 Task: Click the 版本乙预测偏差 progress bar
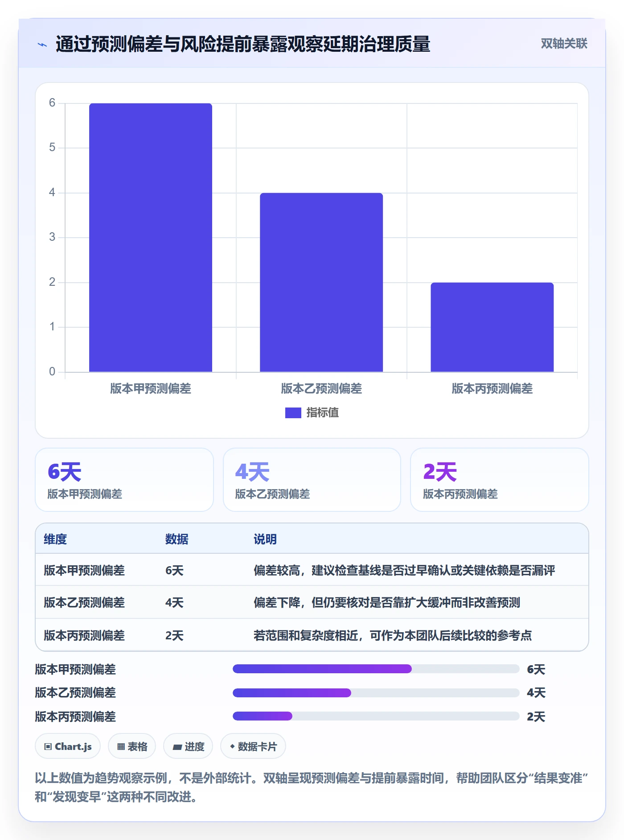[376, 693]
